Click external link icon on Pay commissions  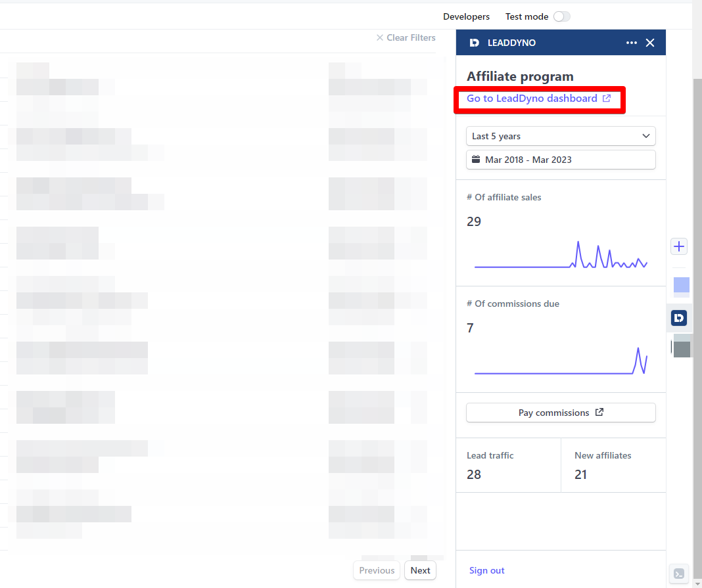coord(599,412)
